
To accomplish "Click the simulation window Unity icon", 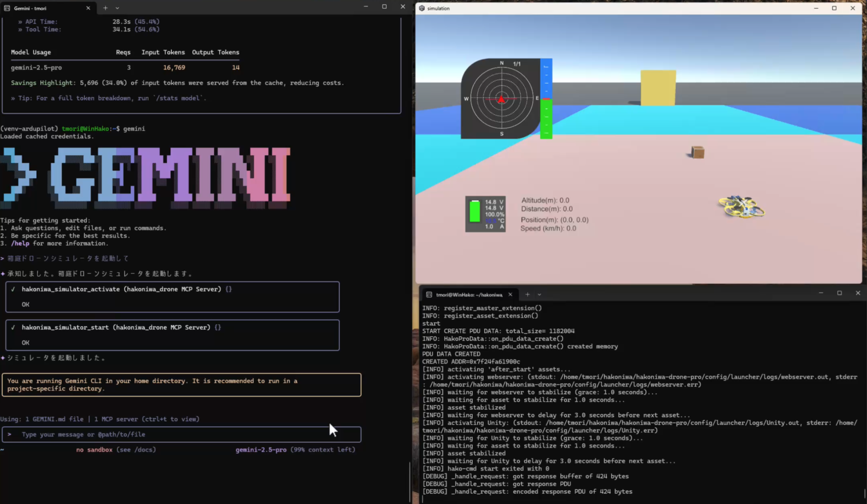I will [x=422, y=8].
